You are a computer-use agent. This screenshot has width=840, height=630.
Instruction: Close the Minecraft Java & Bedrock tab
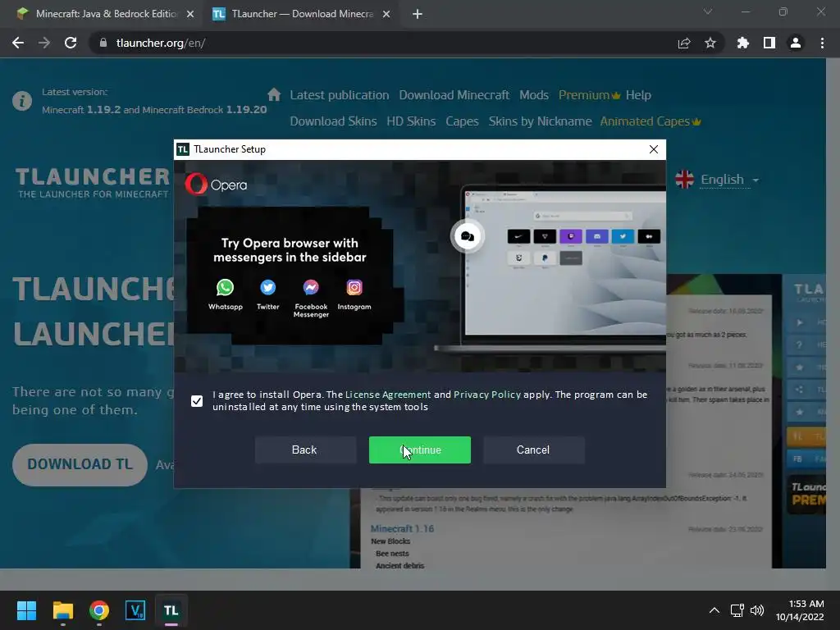coord(190,14)
